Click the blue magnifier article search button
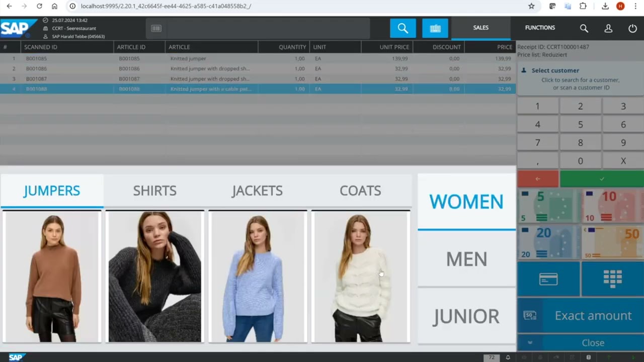Image resolution: width=644 pixels, height=362 pixels. click(x=403, y=28)
